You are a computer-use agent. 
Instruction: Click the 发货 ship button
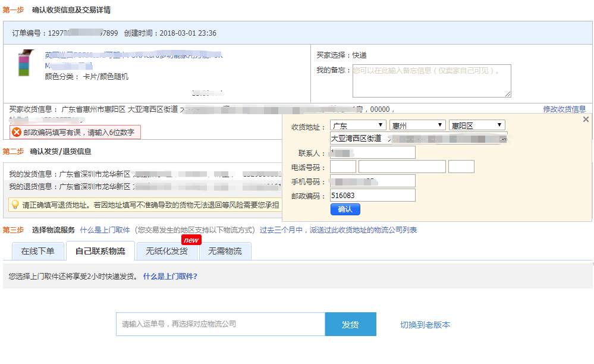tap(350, 324)
